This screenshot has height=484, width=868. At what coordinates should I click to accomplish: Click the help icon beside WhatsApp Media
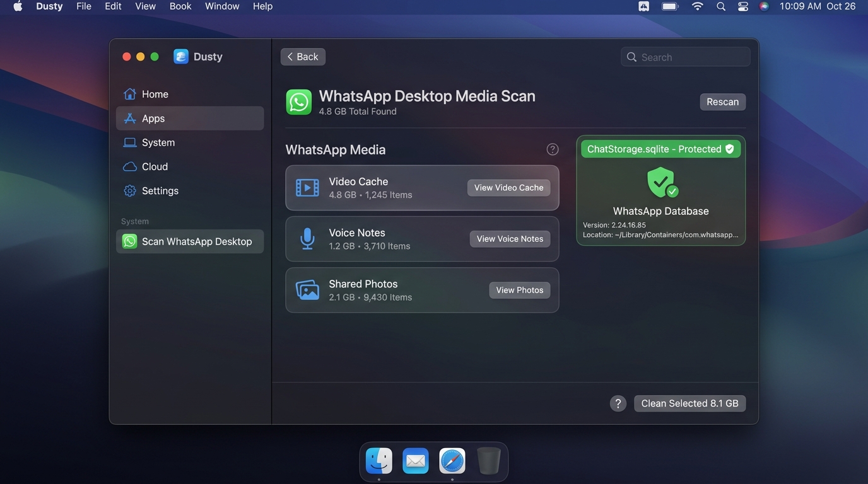point(553,149)
